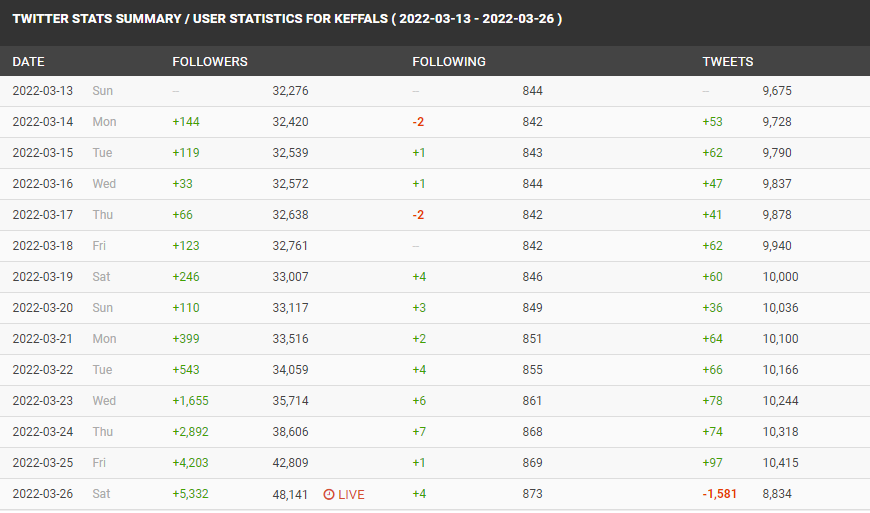The image size is (870, 513).
Task: Click the red LIVE label
Action: pos(351,494)
